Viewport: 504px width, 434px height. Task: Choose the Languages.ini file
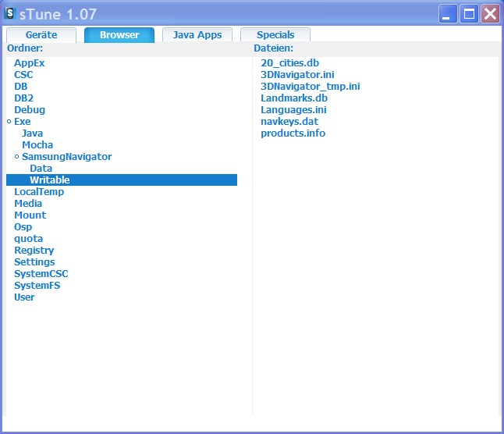[x=293, y=110]
